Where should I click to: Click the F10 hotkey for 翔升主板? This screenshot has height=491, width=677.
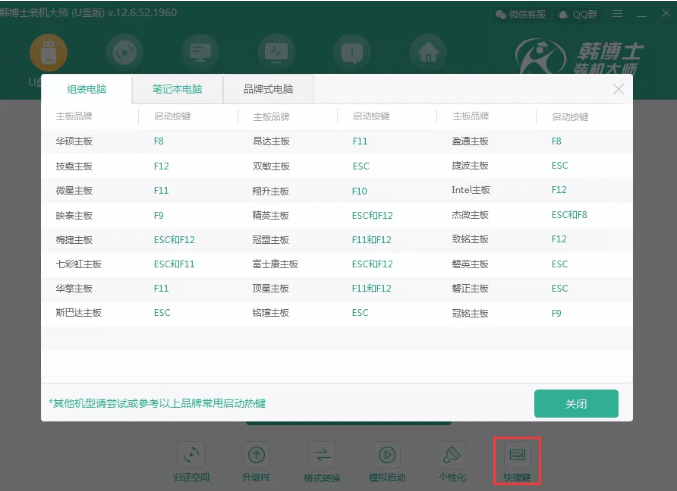(x=360, y=191)
